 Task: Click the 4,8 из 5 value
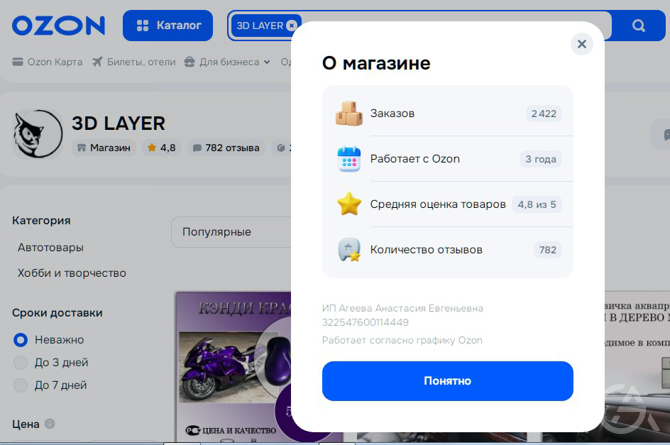pyautogui.click(x=537, y=204)
